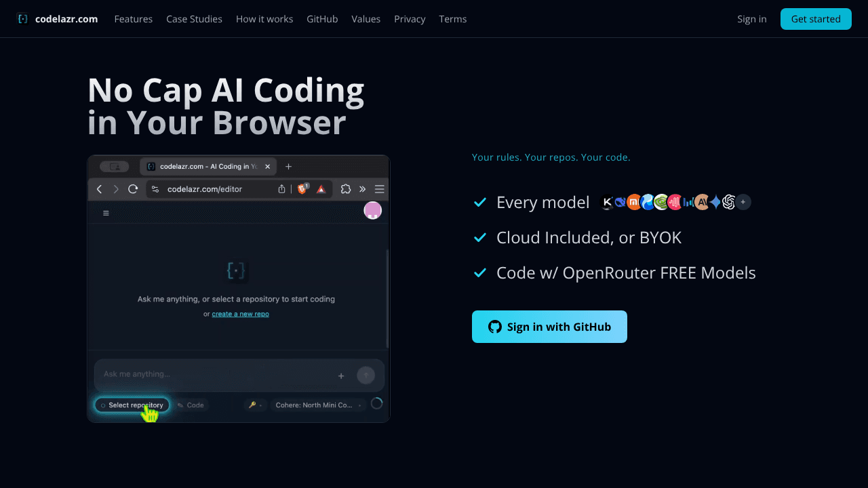Click the green NVIDIA model icon
This screenshot has height=488, width=868.
(x=661, y=202)
